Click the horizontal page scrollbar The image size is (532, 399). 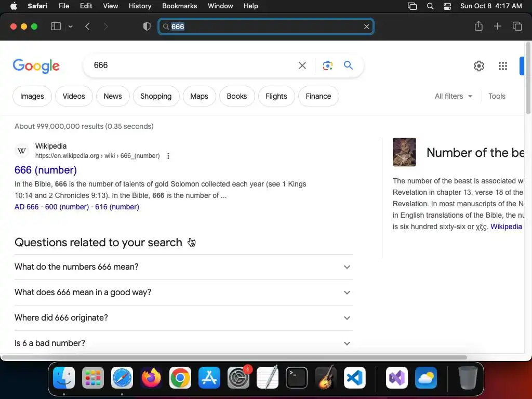(x=234, y=357)
